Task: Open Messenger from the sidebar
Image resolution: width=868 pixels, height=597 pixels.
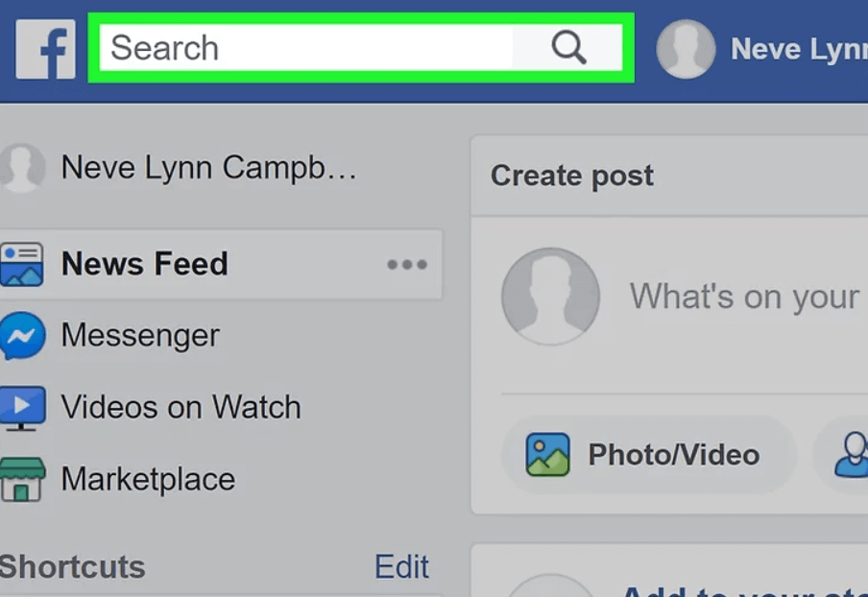Action: click(x=140, y=335)
